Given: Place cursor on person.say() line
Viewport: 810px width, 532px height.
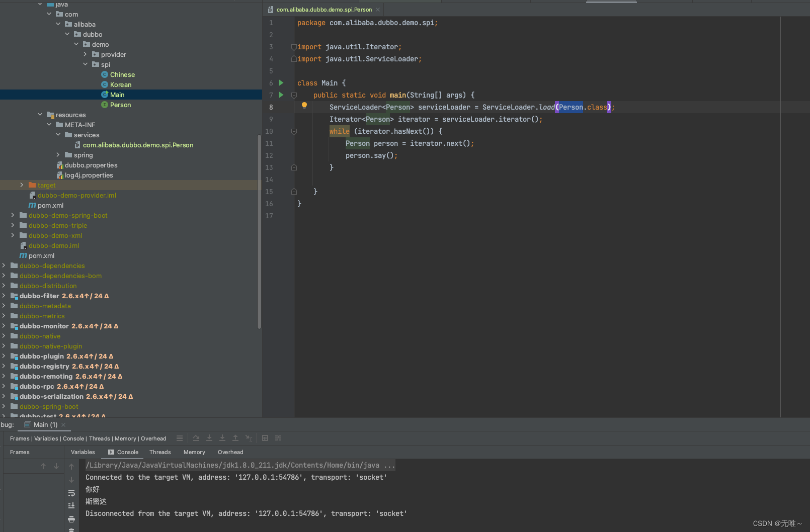Looking at the screenshot, I should point(371,155).
